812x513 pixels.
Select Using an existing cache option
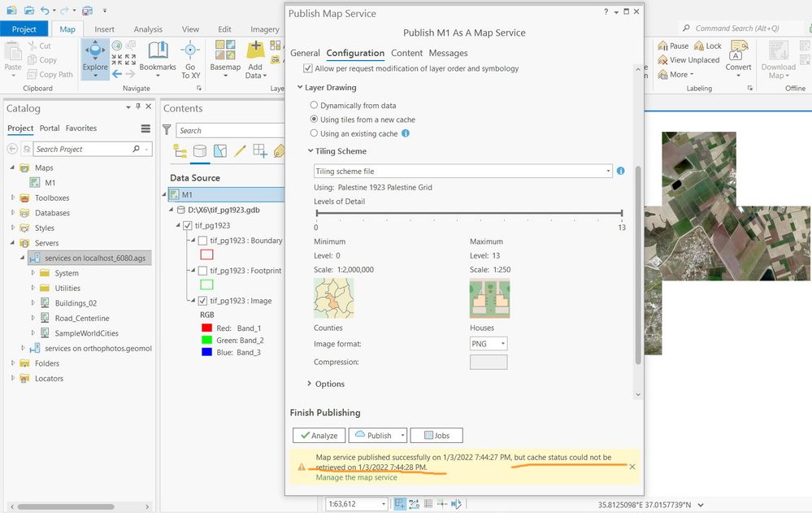(x=314, y=133)
